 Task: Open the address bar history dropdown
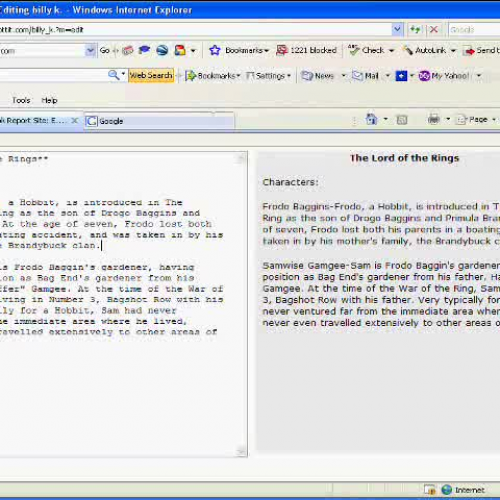tap(397, 30)
